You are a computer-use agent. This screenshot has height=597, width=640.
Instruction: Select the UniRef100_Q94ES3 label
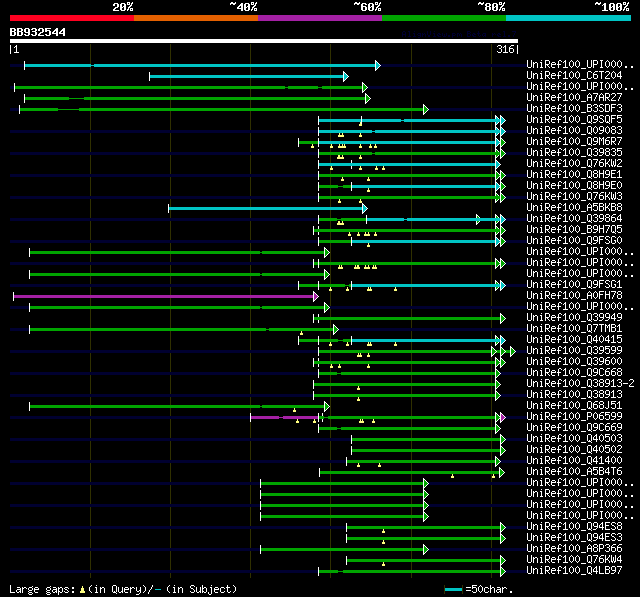pos(574,538)
